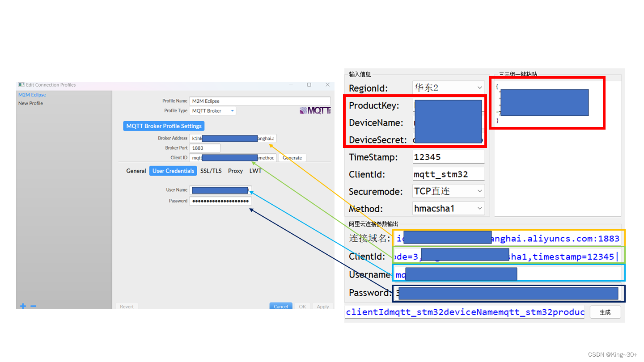Revert the profile changes
Image resolution: width=644 pixels, height=362 pixels.
click(127, 307)
